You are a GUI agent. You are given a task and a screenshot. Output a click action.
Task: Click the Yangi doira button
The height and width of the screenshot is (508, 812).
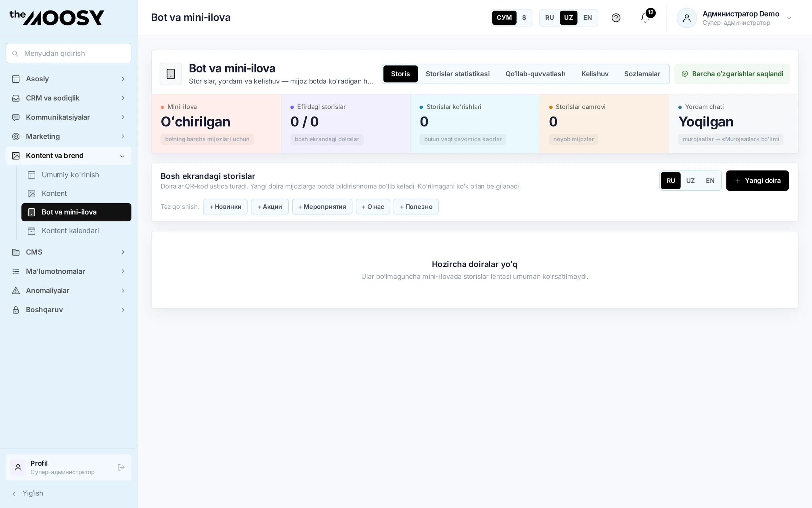click(x=757, y=181)
